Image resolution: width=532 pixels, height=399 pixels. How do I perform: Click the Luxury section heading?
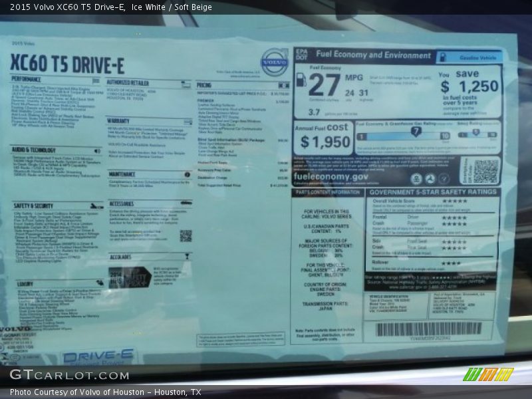25,284
